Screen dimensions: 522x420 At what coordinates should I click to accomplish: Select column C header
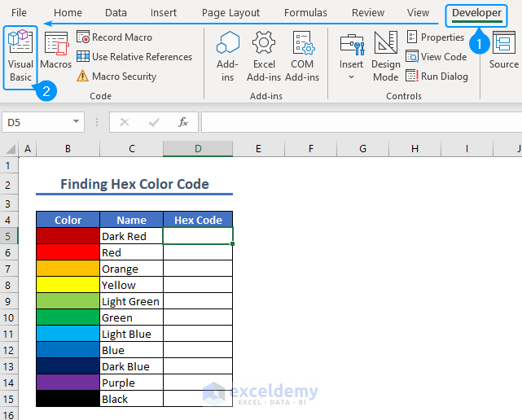tap(132, 148)
